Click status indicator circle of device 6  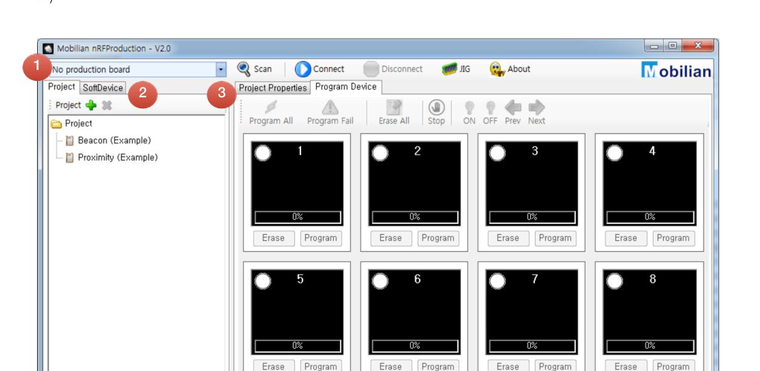(x=380, y=281)
